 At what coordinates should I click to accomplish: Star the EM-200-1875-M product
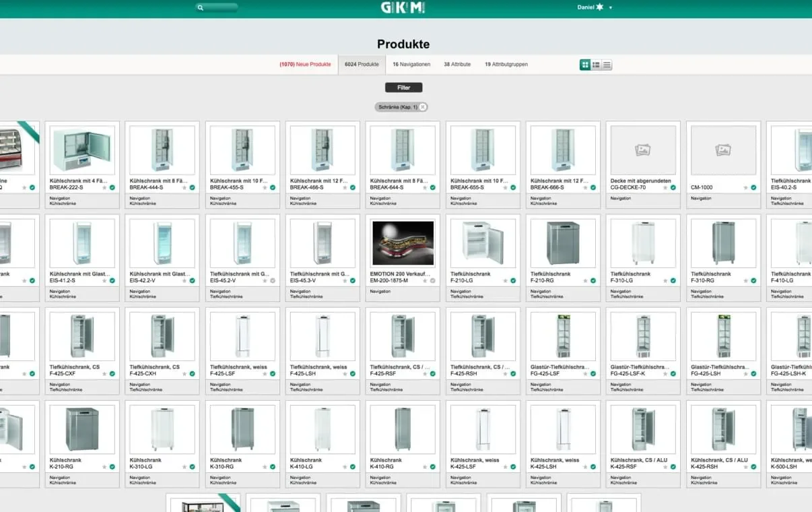[426, 280]
